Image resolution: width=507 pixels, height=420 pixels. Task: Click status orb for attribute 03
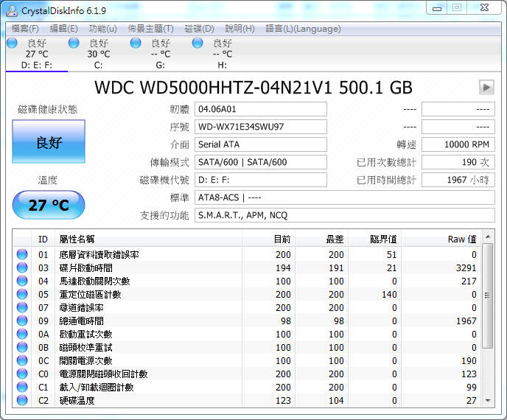[22, 267]
